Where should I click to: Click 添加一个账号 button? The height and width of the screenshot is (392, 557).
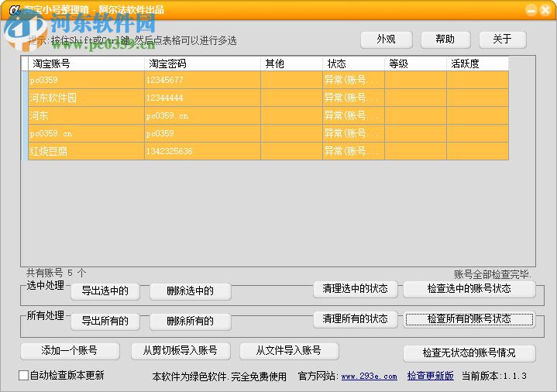click(70, 351)
